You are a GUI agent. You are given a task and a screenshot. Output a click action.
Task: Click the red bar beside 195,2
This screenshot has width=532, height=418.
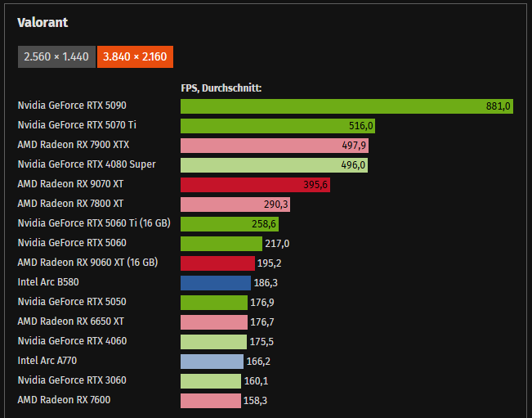[217, 263]
